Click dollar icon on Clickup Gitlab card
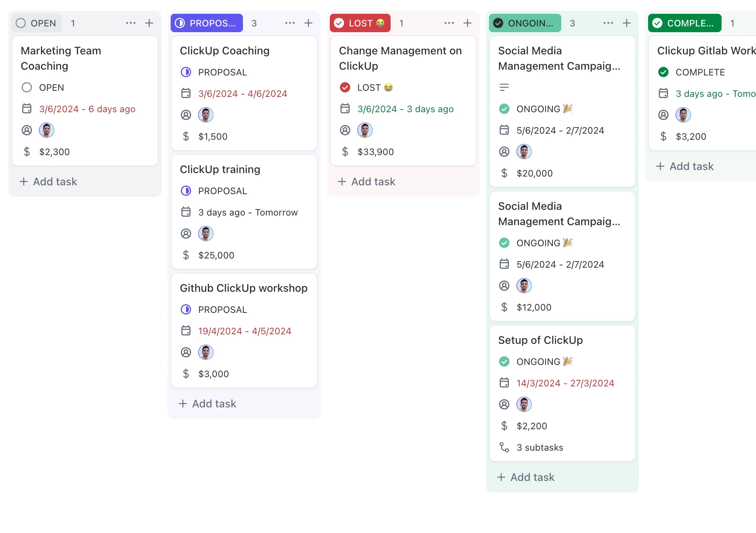 point(663,136)
